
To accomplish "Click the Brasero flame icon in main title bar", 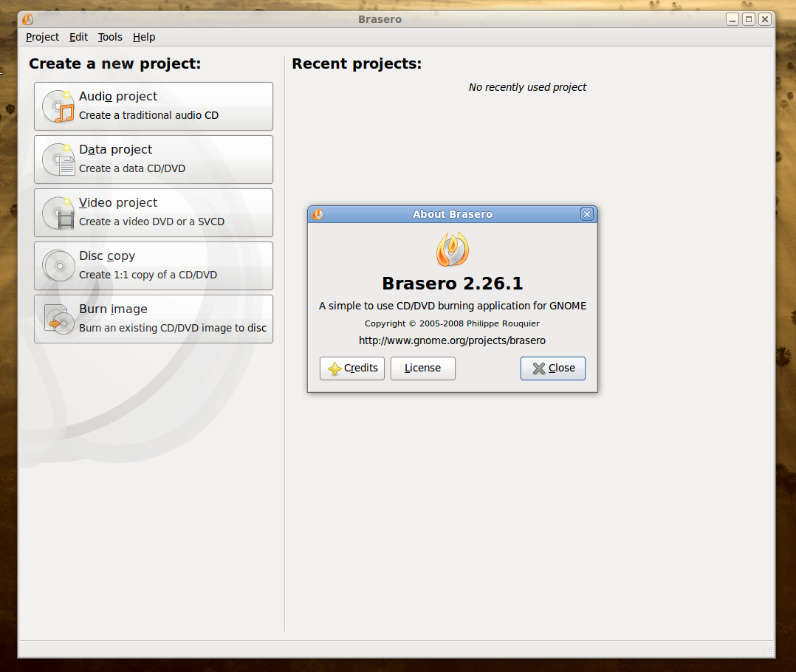I will click(28, 19).
